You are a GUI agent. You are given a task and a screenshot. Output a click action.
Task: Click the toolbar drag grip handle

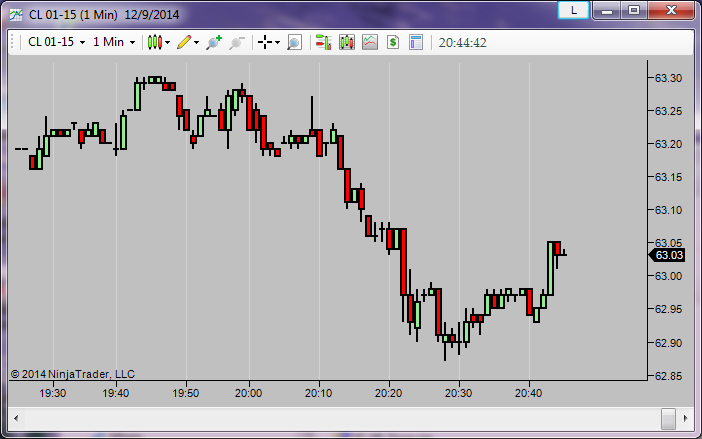pyautogui.click(x=13, y=43)
